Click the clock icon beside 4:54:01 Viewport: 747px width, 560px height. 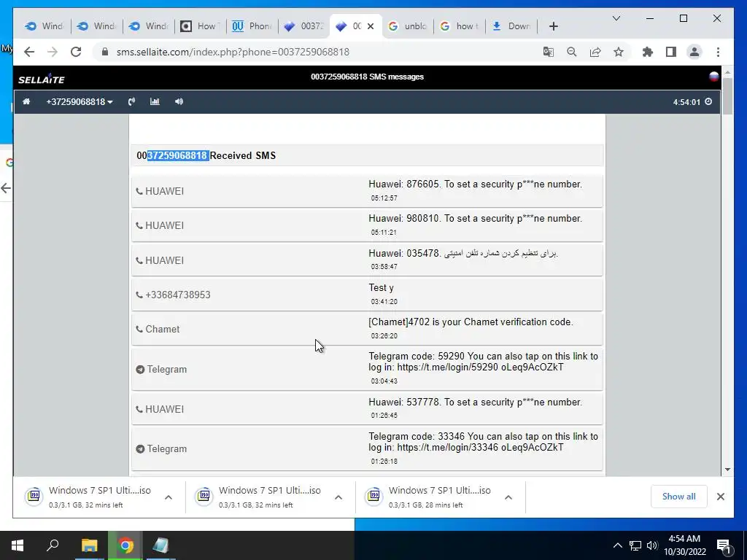click(x=708, y=101)
